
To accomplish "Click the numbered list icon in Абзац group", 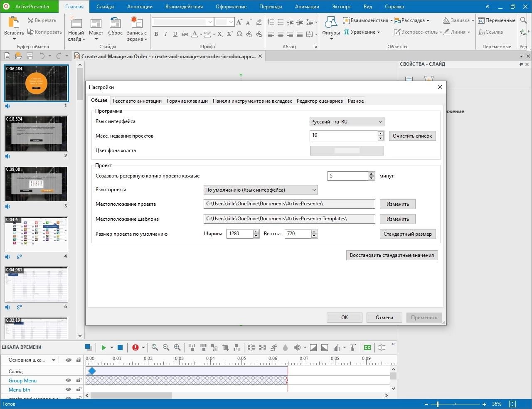I will click(271, 22).
